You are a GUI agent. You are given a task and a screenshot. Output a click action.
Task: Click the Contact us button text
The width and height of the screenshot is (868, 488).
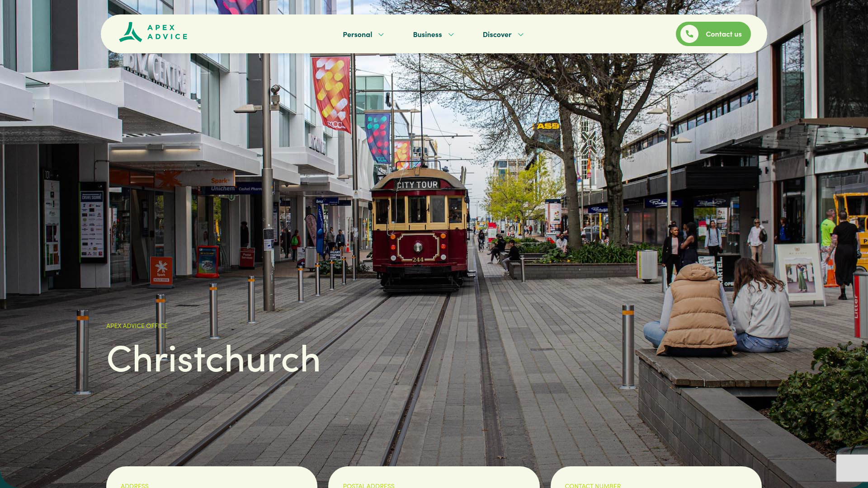click(723, 34)
